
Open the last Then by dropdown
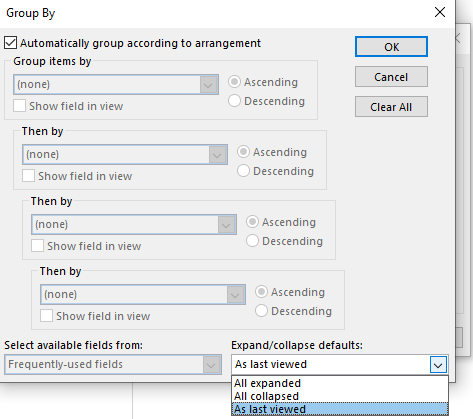(143, 294)
